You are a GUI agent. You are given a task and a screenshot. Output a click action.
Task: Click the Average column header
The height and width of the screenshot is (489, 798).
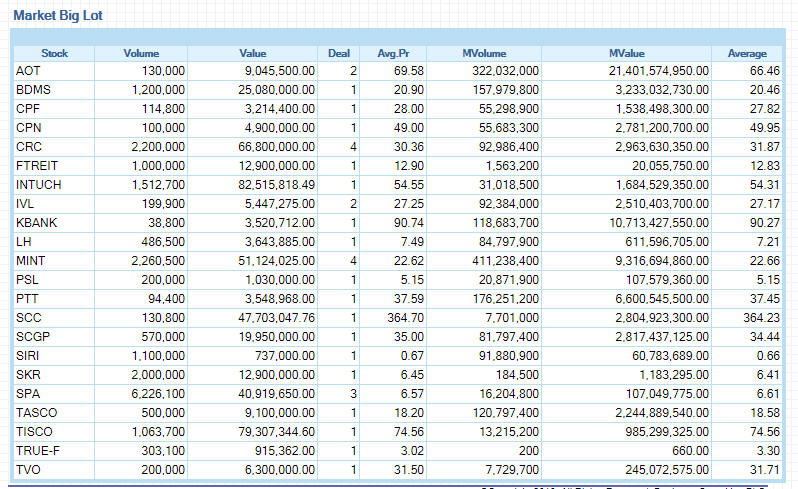(747, 53)
